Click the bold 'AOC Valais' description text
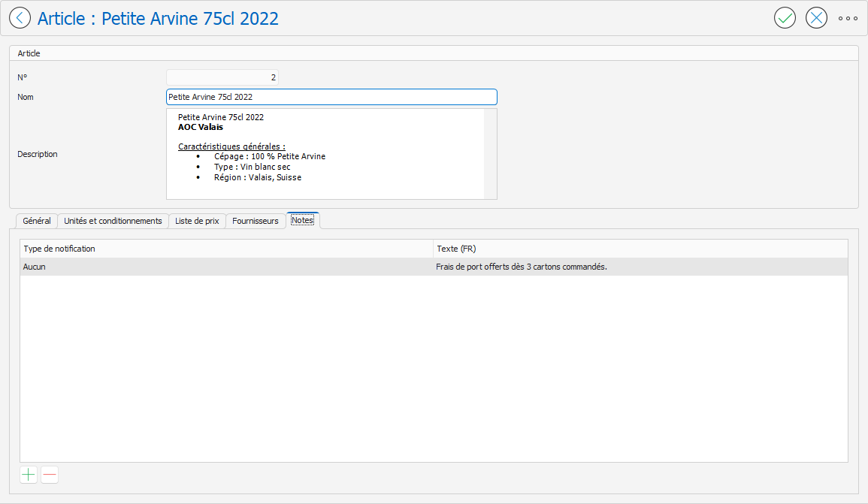868x504 pixels. (x=201, y=127)
